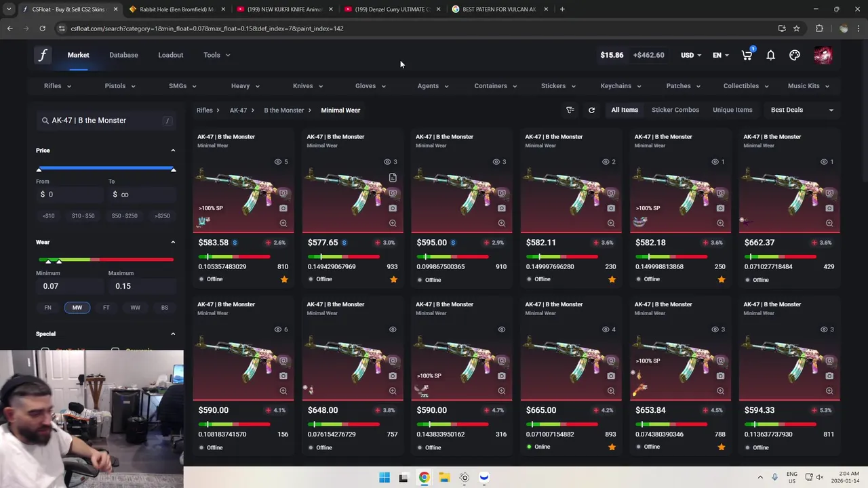Expand the Stickers category dropdown

pos(558,86)
